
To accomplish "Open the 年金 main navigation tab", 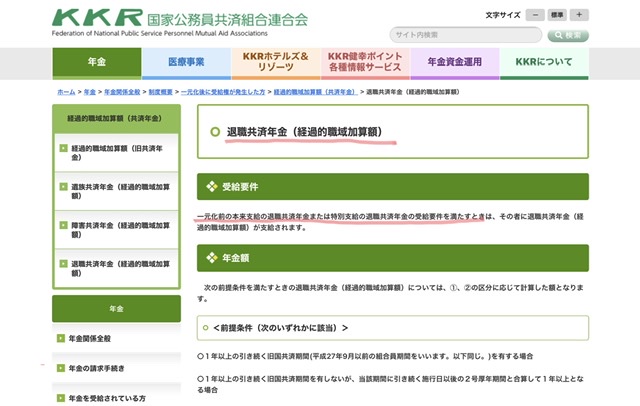I will 96,62.
